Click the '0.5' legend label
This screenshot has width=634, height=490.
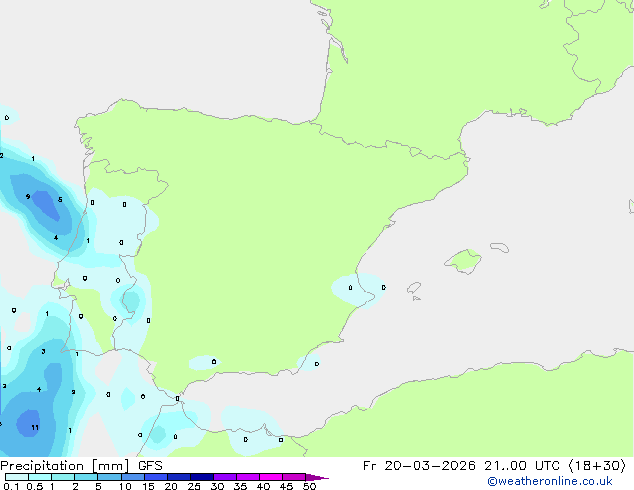click(x=35, y=486)
